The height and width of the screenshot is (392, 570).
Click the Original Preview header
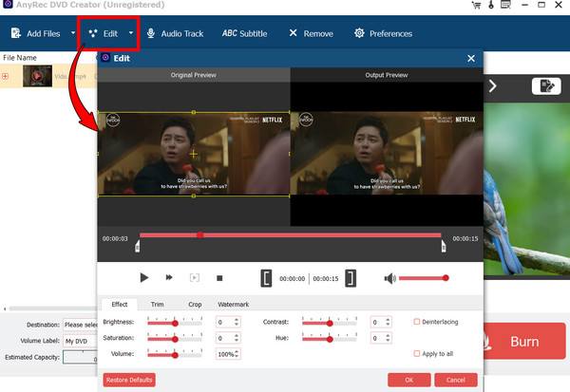click(194, 75)
